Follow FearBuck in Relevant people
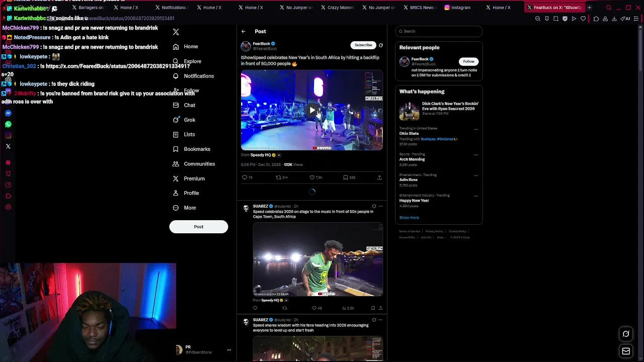The image size is (644, 362). coord(468,61)
